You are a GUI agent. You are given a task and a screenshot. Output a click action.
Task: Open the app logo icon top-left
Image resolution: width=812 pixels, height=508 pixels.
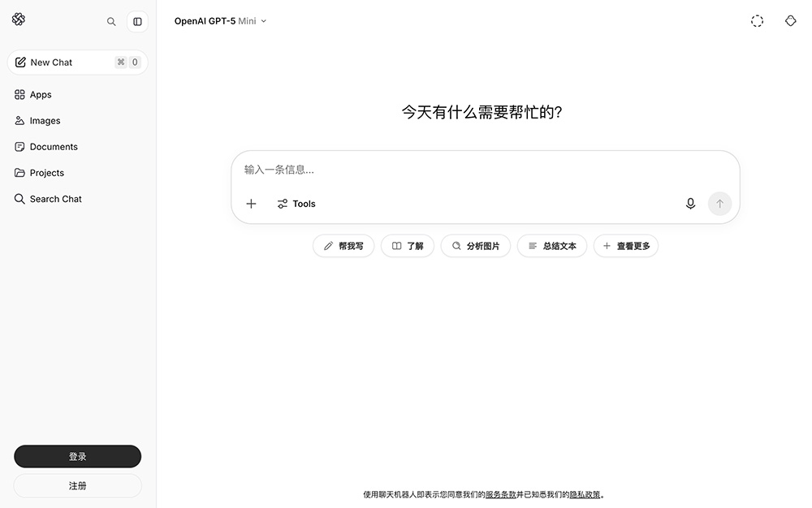pos(19,19)
